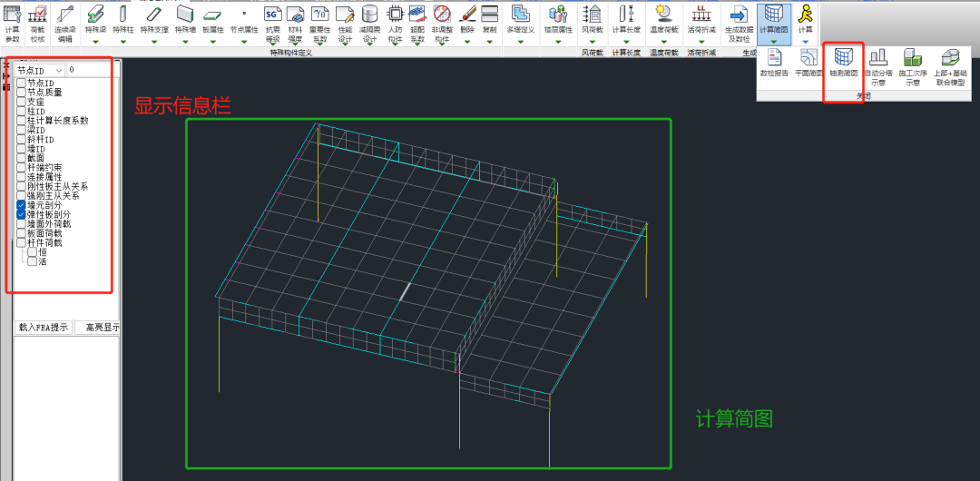Enable the 节点ID checkbox
Screen dimensions: 980x481
21,83
